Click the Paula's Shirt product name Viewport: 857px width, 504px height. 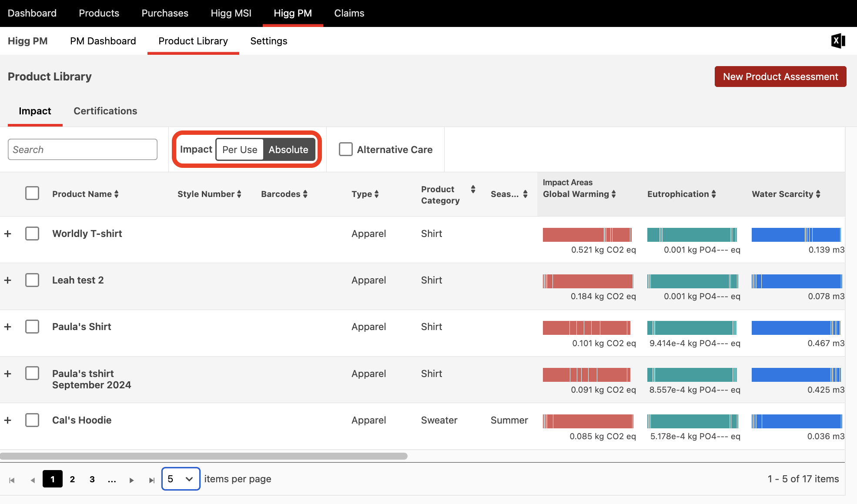tap(82, 327)
